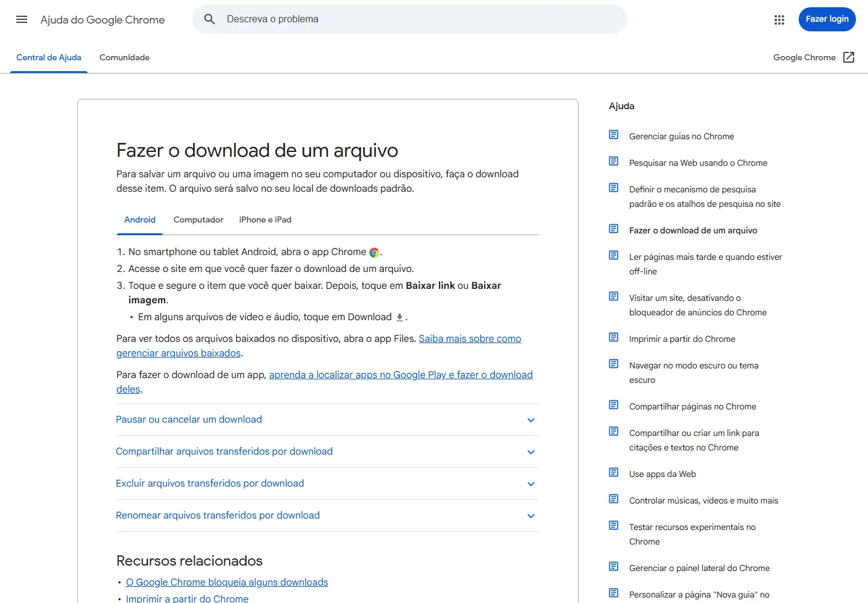This screenshot has width=868, height=603.
Task: Open Compartilhar arquivos transferidos por download section
Action: 327,452
